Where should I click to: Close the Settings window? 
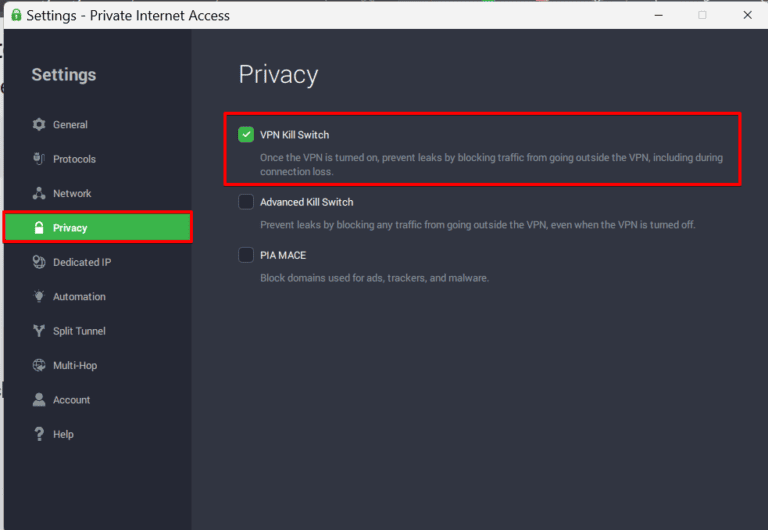[747, 15]
